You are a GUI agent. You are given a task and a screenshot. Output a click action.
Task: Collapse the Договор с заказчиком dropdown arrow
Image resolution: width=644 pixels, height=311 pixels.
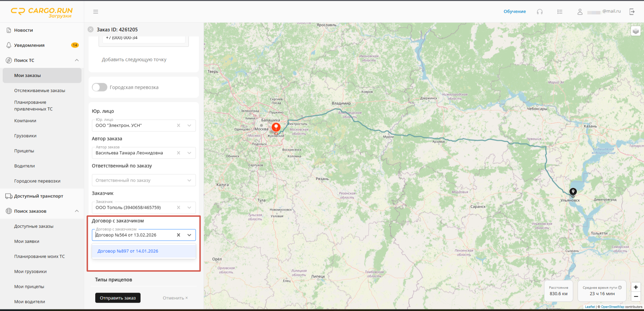(189, 235)
